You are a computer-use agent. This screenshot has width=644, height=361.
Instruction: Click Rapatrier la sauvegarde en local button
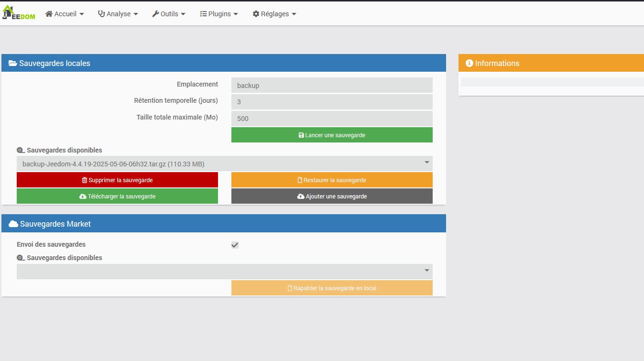coord(332,288)
